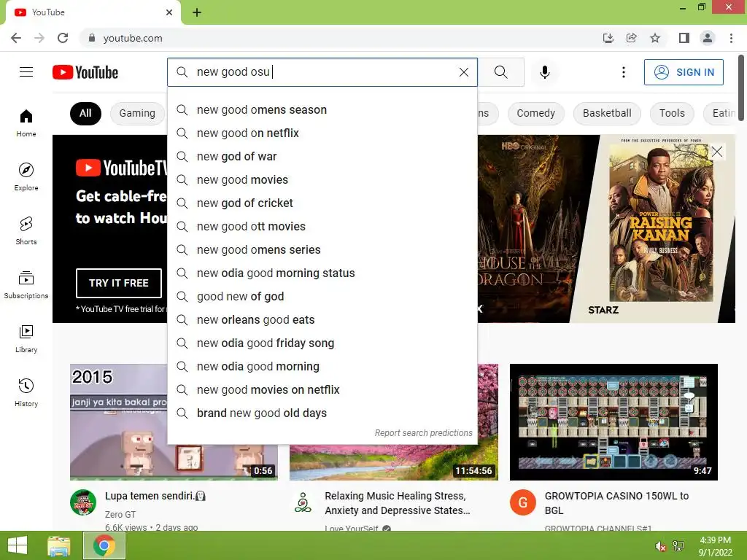
Task: Open Windows Start button
Action: 18,545
